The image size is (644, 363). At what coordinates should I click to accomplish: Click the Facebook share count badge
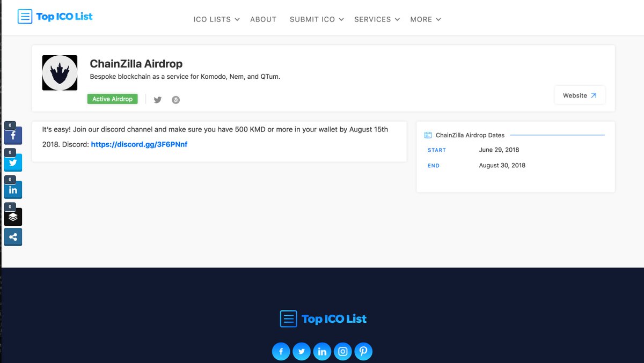click(x=10, y=125)
